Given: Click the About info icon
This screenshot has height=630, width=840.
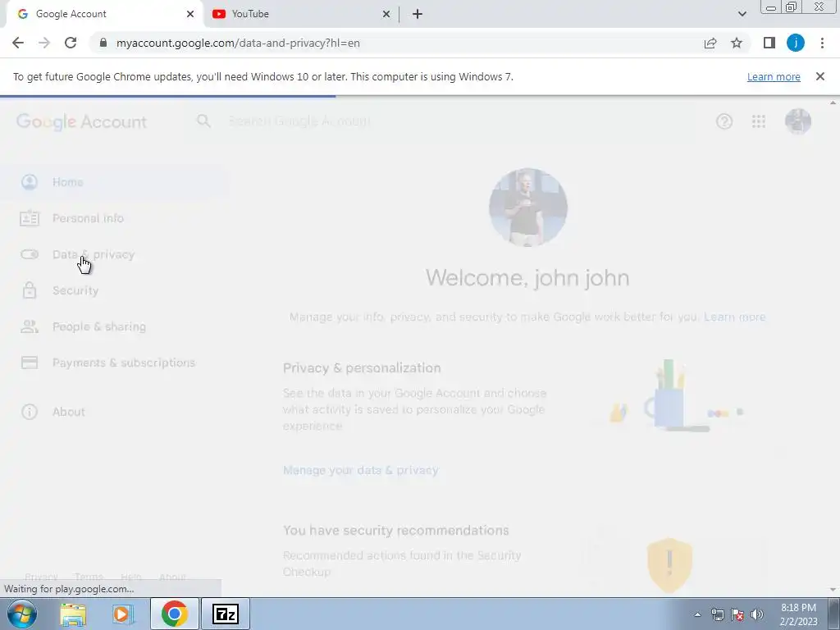Looking at the screenshot, I should click(x=30, y=412).
